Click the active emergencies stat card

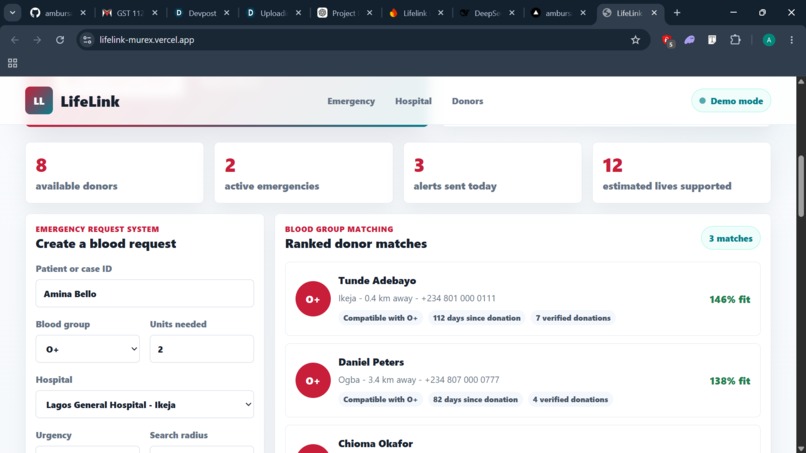[x=303, y=173]
